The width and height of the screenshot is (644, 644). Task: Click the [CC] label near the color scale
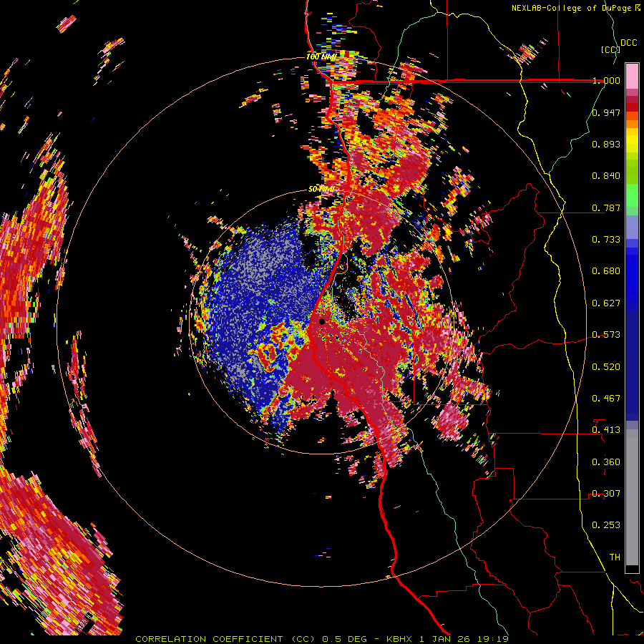610,49
